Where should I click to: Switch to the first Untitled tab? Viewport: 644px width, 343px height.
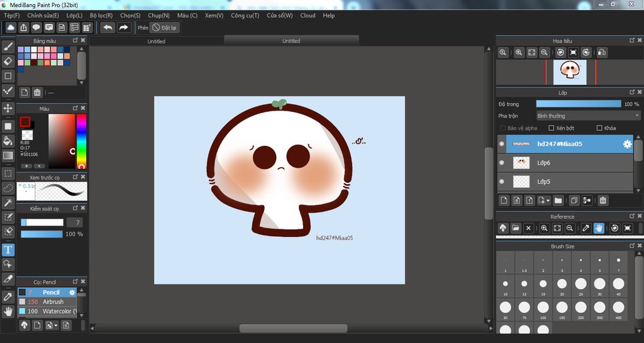(157, 41)
